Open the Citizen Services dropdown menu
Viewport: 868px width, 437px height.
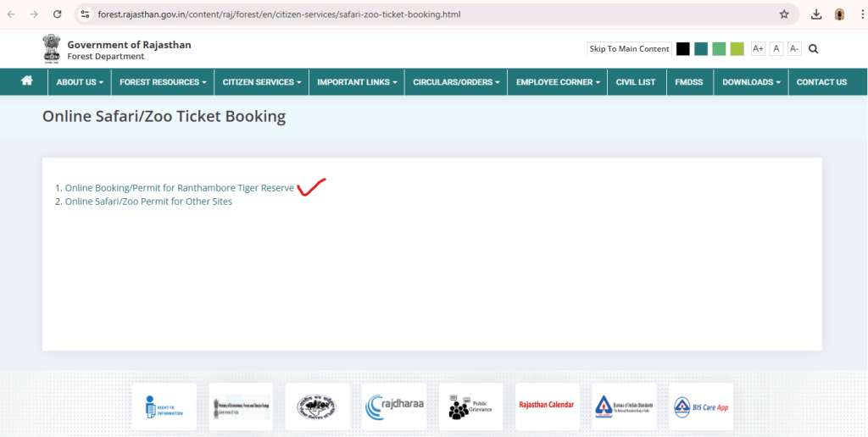coord(263,82)
